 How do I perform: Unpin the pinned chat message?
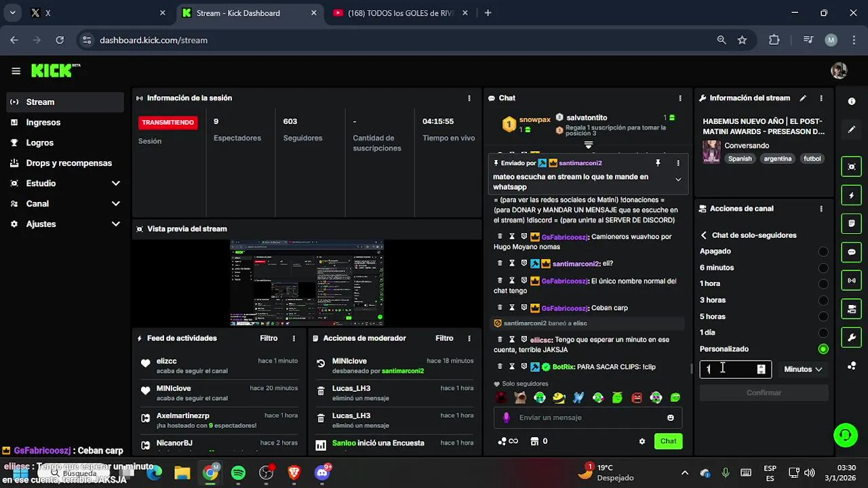click(658, 163)
